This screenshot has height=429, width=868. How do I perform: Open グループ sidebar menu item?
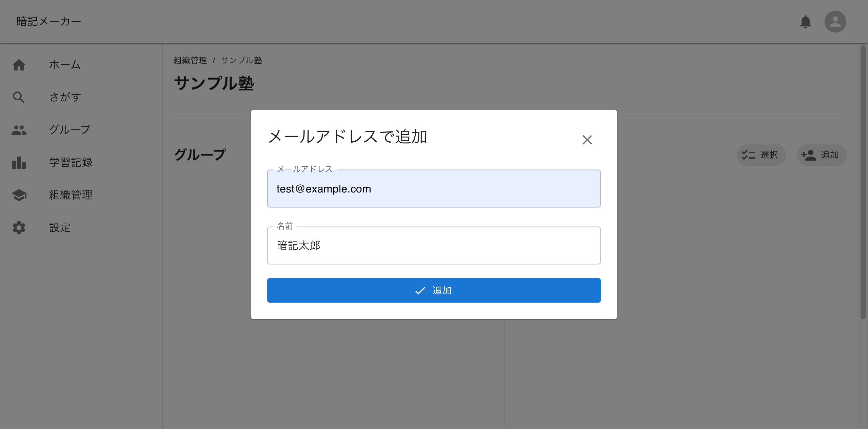click(x=81, y=130)
